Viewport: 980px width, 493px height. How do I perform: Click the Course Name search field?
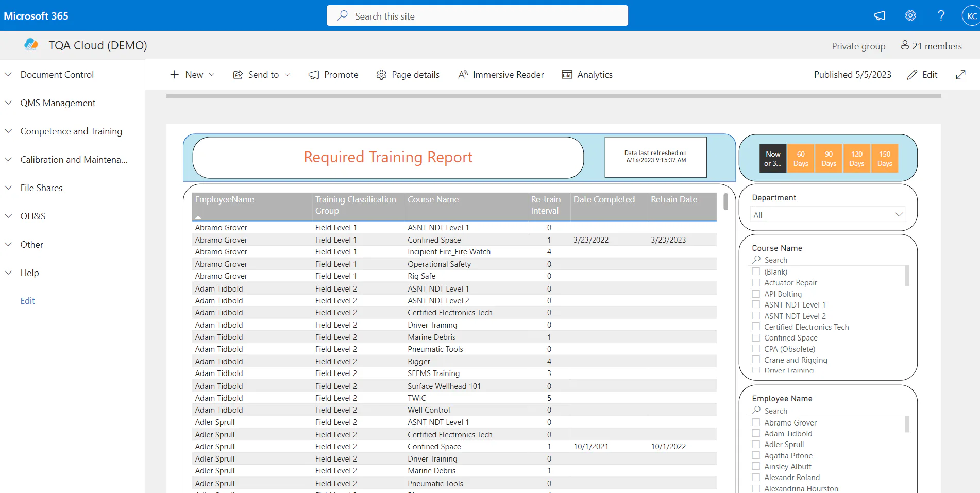(829, 260)
